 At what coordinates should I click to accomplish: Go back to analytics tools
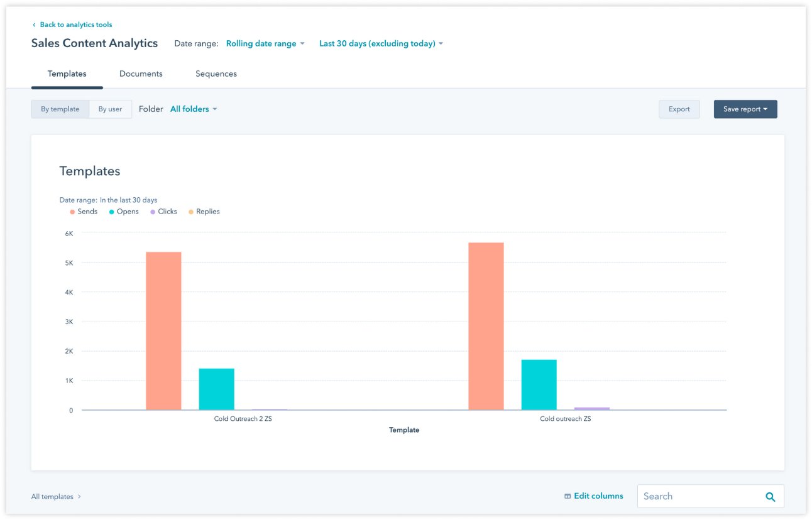(76, 24)
